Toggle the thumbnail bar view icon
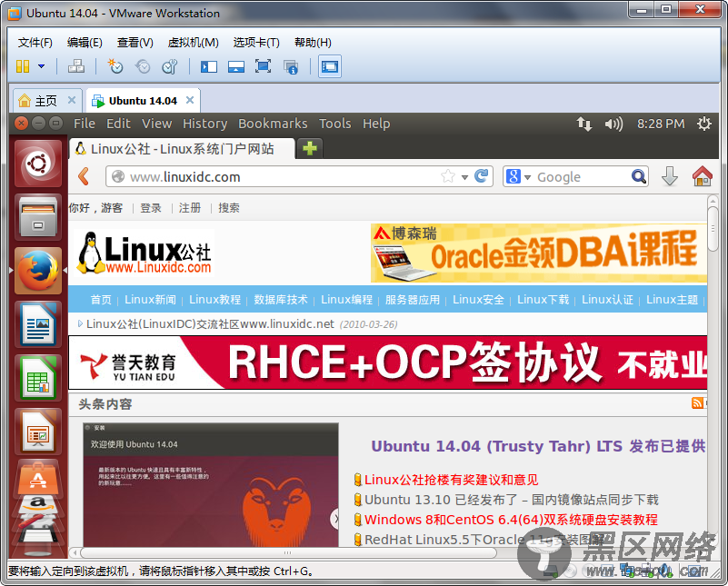The image size is (728, 586). pos(236,67)
